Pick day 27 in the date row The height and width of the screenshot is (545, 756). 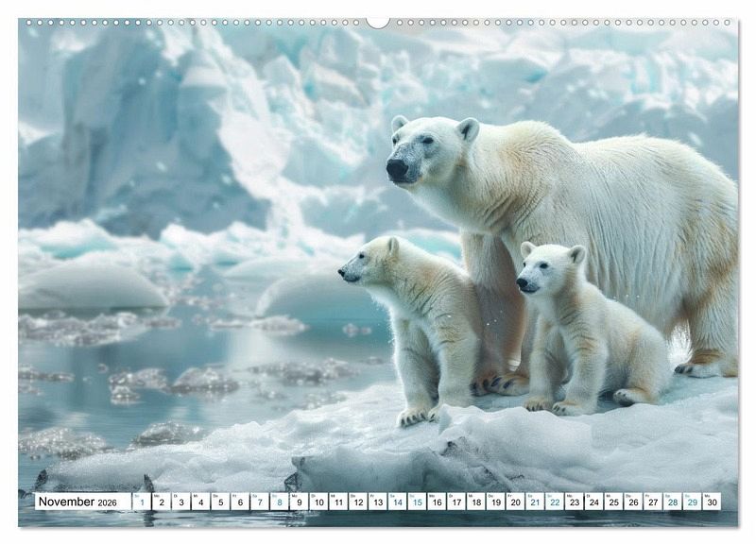click(x=652, y=502)
